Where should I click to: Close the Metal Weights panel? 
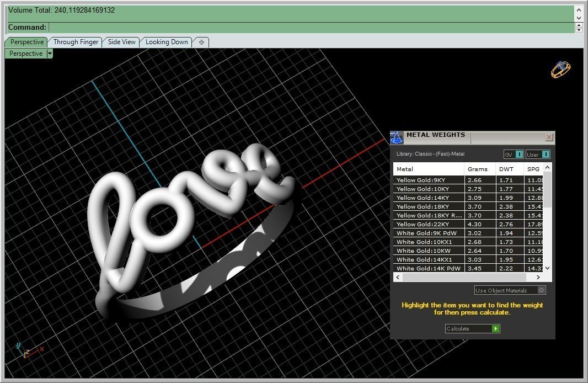[x=549, y=137]
